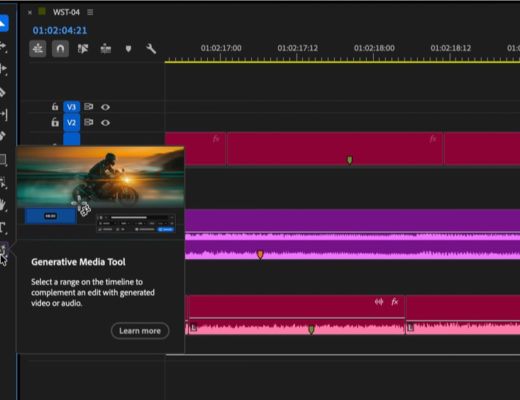520x400 pixels.
Task: Click Learn more in tooltip
Action: 140,331
